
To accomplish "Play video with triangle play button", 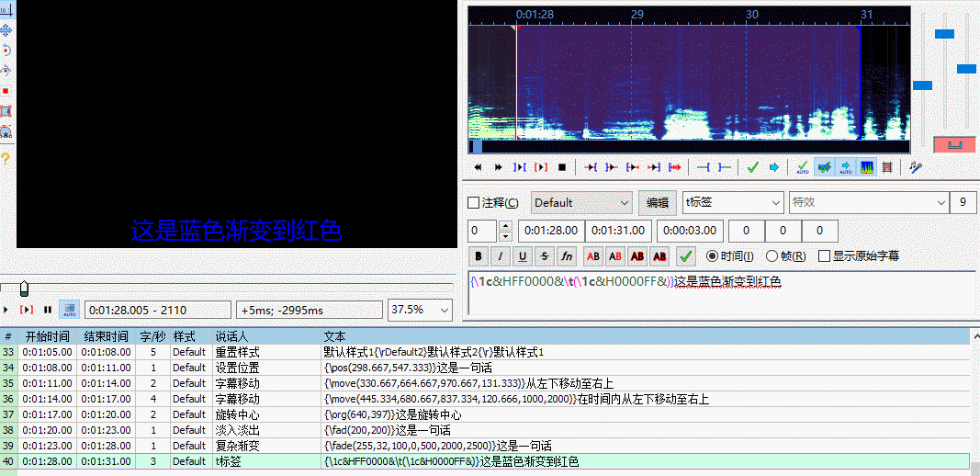I will tap(6, 310).
